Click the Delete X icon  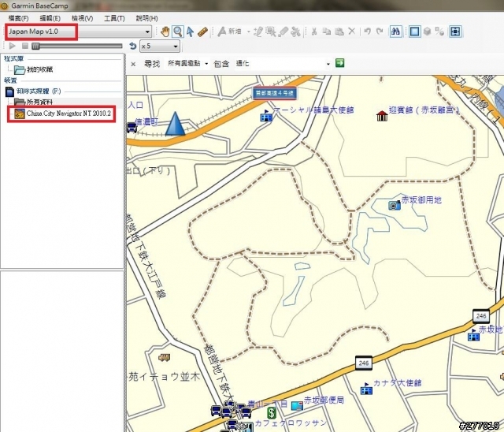click(352, 32)
